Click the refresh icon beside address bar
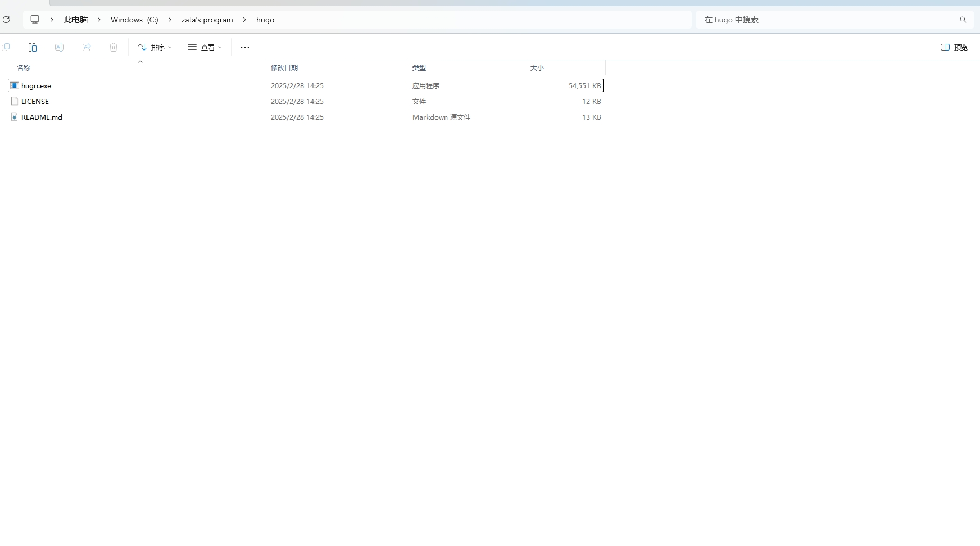Image resolution: width=980 pixels, height=546 pixels. pos(6,20)
